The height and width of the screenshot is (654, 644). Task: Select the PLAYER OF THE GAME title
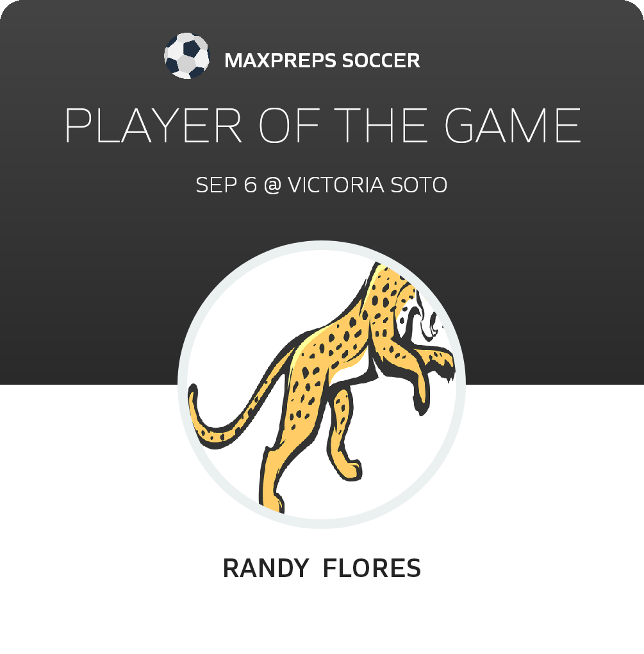(322, 125)
